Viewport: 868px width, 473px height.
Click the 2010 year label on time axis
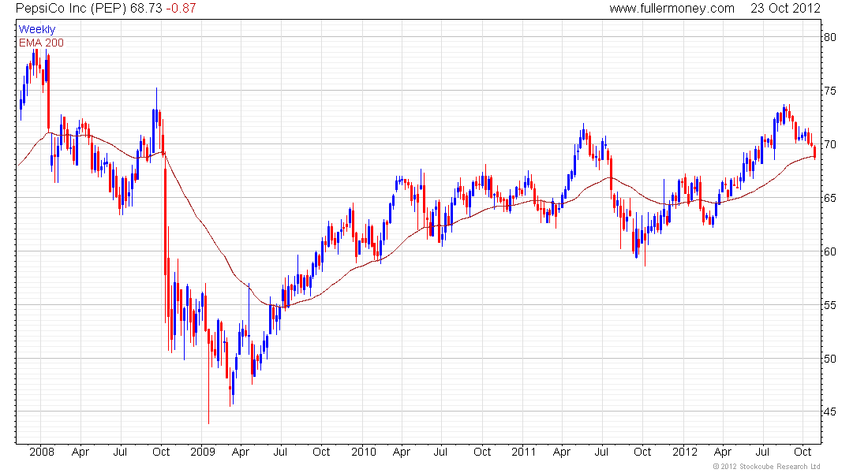[364, 452]
